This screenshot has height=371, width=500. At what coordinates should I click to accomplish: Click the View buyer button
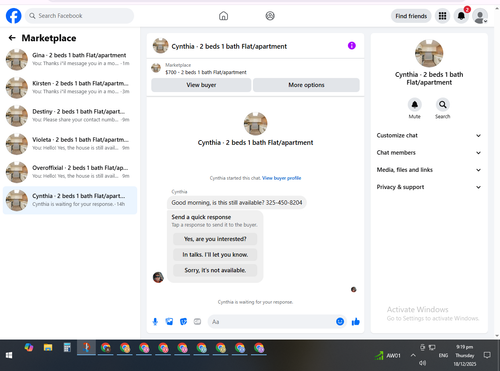201,85
